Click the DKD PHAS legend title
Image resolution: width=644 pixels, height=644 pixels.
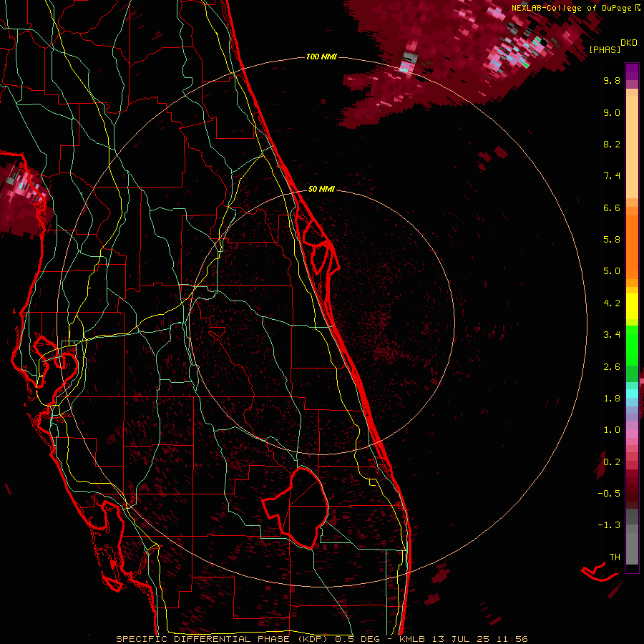613,47
